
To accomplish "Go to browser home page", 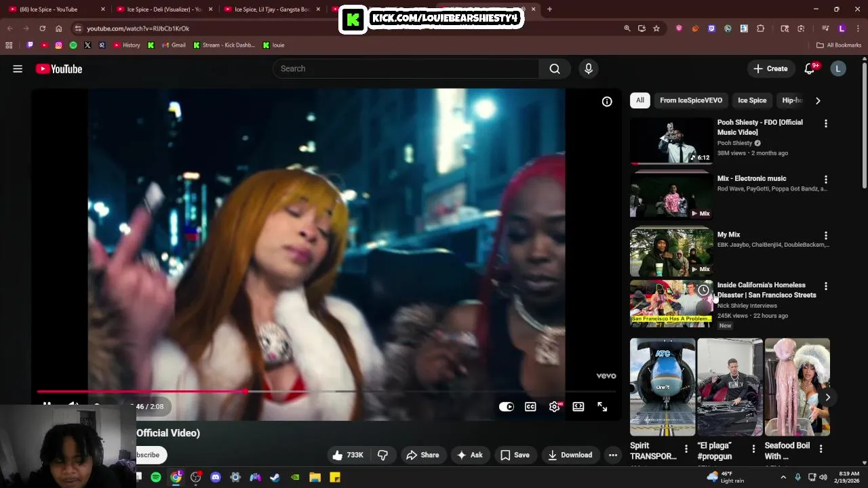I will pyautogui.click(x=58, y=28).
